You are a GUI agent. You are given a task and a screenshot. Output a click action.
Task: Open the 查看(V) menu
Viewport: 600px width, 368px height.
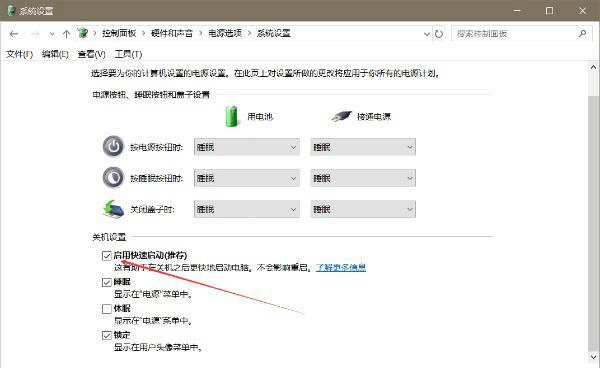click(x=91, y=54)
